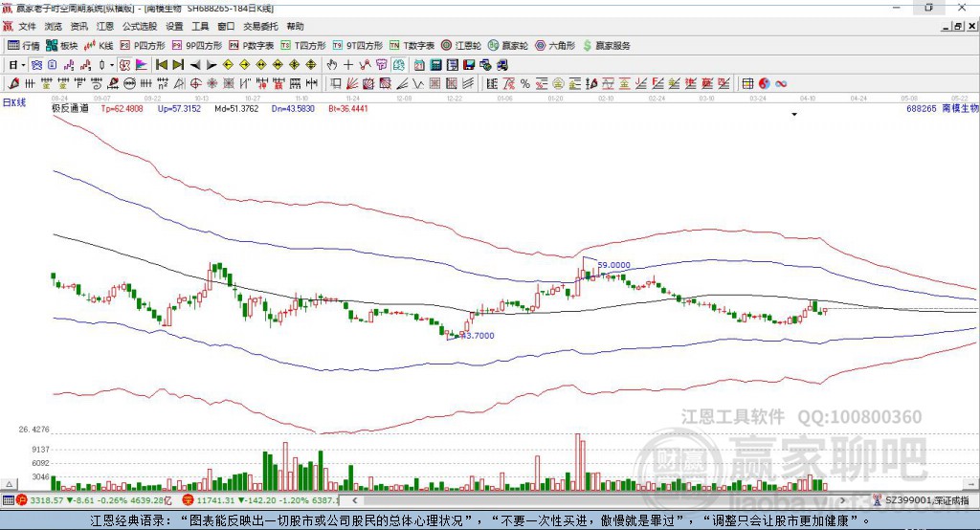Image resolution: width=980 pixels, height=530 pixels.
Task: Click the red crosshair circle icon
Action: tap(195, 84)
